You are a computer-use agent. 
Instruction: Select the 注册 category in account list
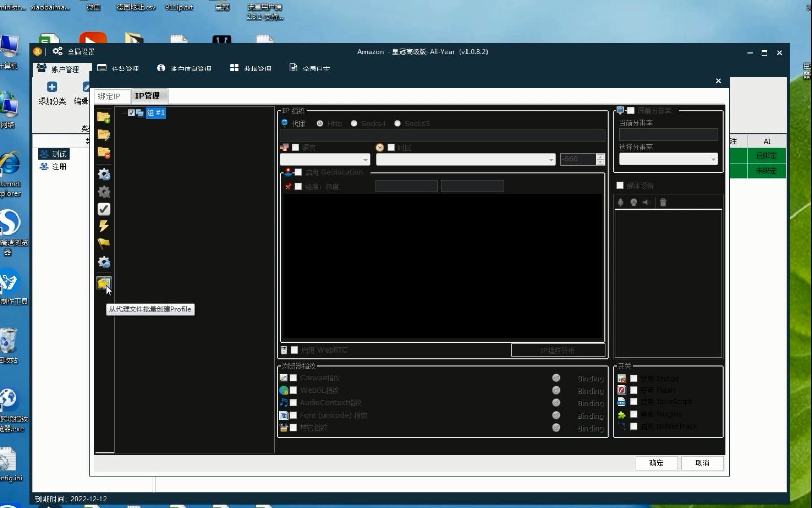coord(53,167)
